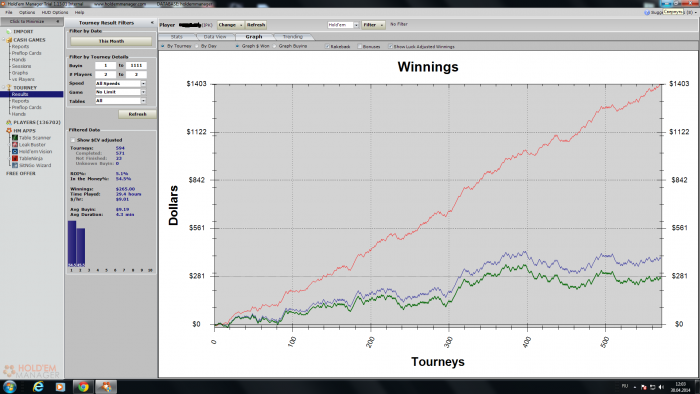The height and width of the screenshot is (394, 700).
Task: Toggle the Rakeback checkbox
Action: [327, 46]
